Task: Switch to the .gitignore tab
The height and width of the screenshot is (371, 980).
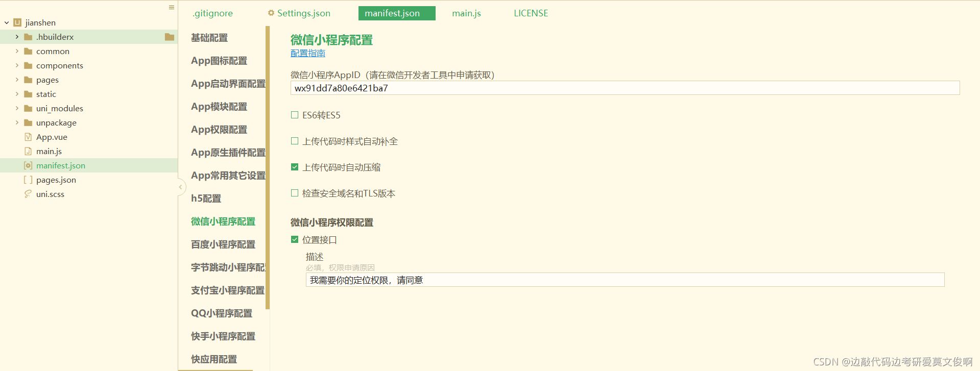Action: [x=212, y=13]
